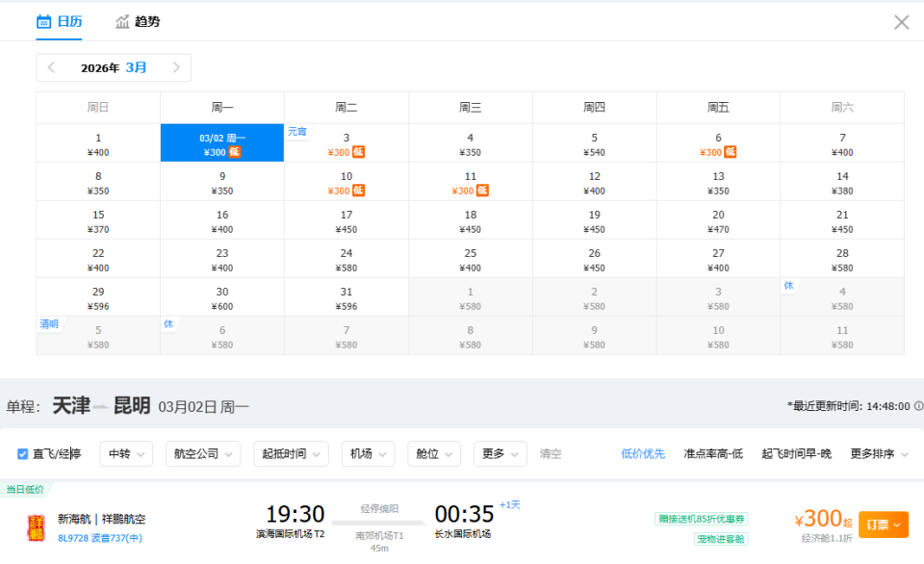Select March 2 showing ¥300 fare
The width and height of the screenshot is (924, 564).
coord(221,144)
